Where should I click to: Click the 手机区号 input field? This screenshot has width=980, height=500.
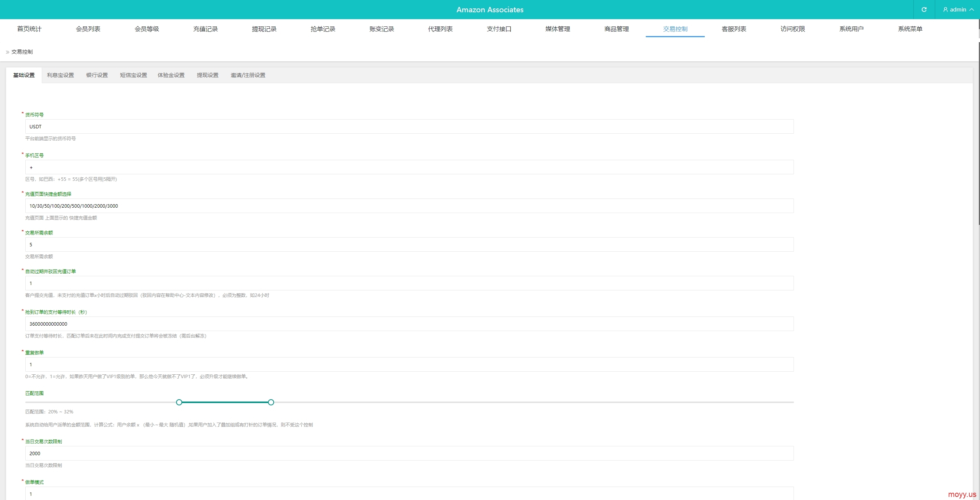(x=409, y=167)
